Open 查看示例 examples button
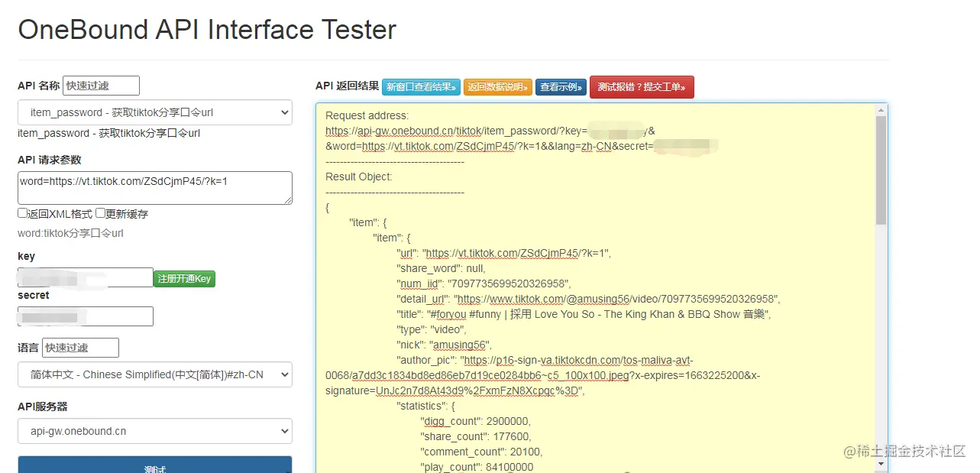This screenshot has width=980, height=473. coord(561,87)
